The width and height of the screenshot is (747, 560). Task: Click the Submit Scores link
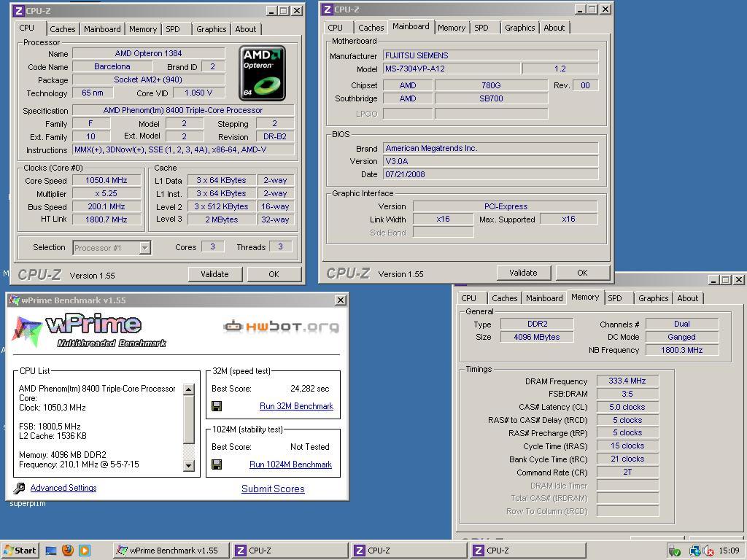pyautogui.click(x=273, y=489)
